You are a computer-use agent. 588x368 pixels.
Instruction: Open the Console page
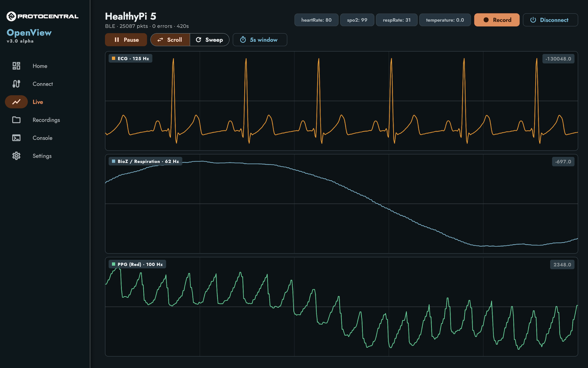click(45, 138)
